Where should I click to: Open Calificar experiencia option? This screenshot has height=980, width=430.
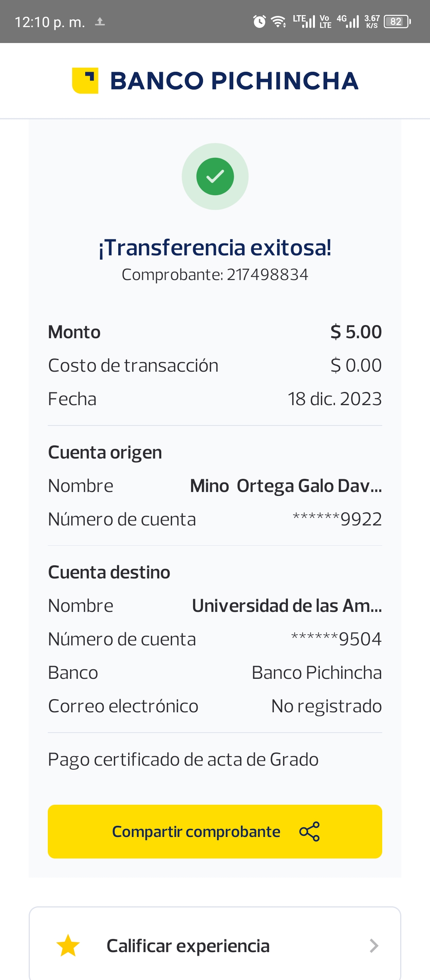coord(188,945)
